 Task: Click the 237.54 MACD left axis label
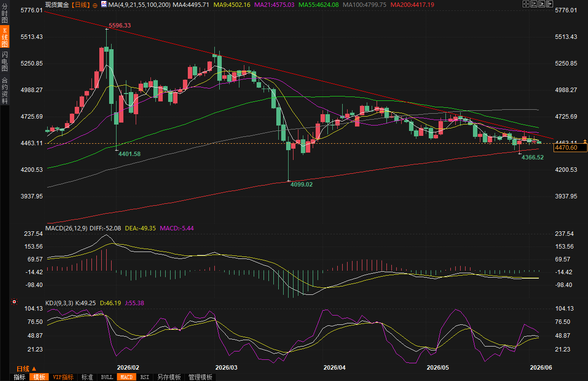coord(33,234)
